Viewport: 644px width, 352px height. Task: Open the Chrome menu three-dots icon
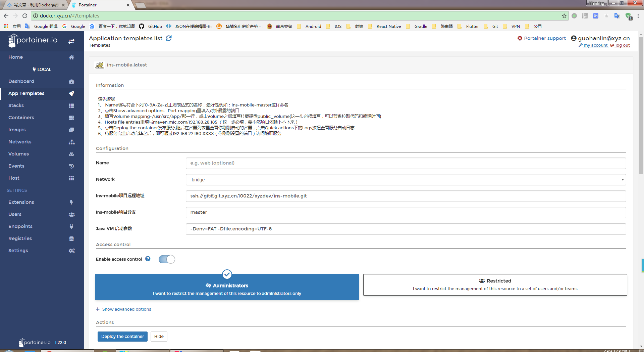click(x=638, y=16)
